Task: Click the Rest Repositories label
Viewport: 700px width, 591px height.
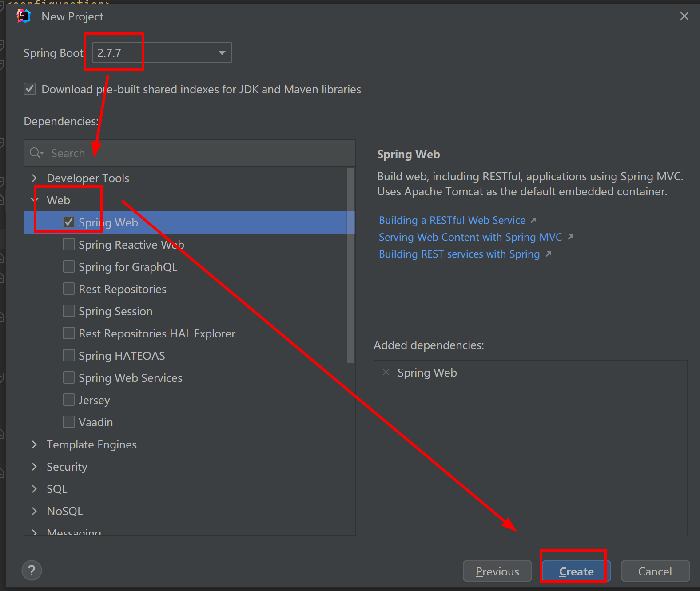Action: pyautogui.click(x=123, y=289)
